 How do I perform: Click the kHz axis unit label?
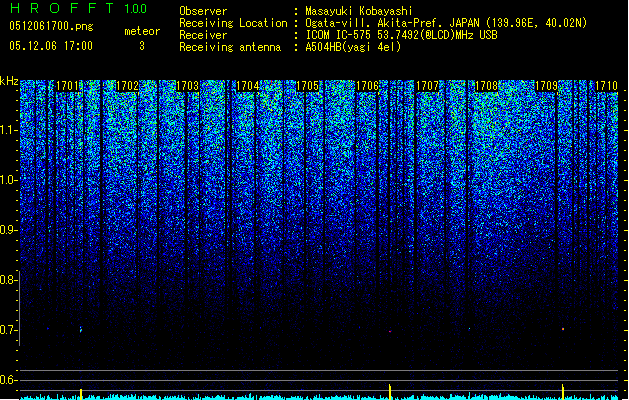9,81
